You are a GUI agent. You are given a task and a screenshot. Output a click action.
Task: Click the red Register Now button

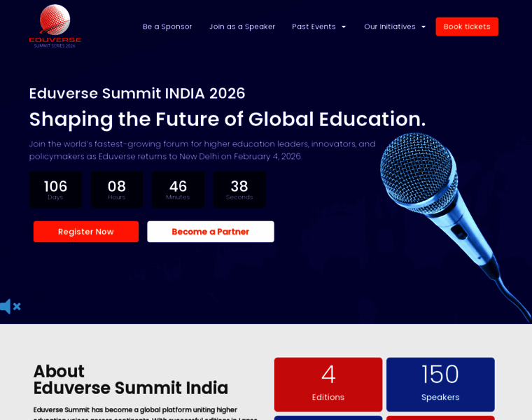[85, 232]
